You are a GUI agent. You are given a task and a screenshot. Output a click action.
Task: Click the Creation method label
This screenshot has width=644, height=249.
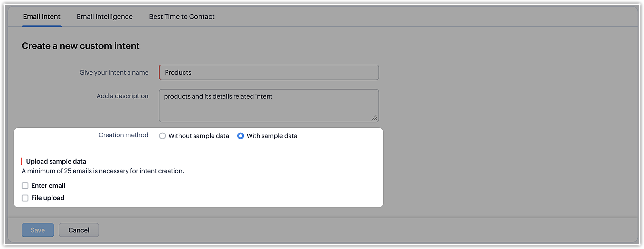[x=123, y=135]
